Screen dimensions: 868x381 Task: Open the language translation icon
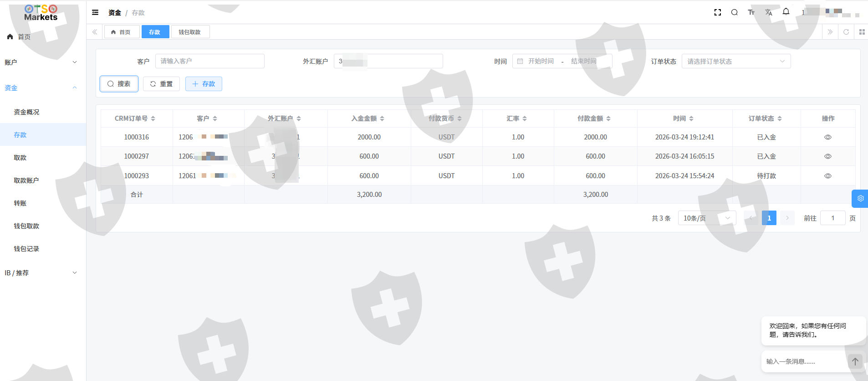coord(769,12)
